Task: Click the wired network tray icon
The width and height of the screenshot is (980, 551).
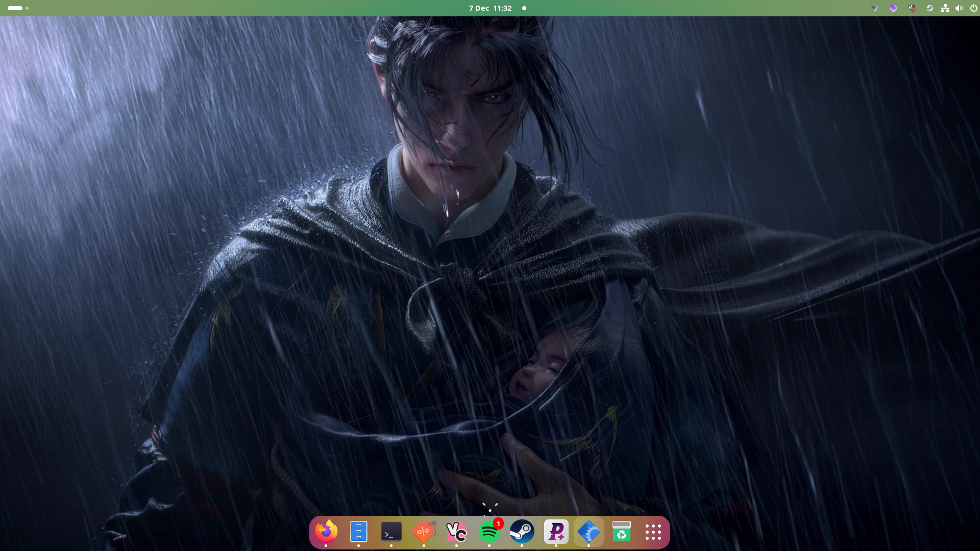Action: coord(945,8)
